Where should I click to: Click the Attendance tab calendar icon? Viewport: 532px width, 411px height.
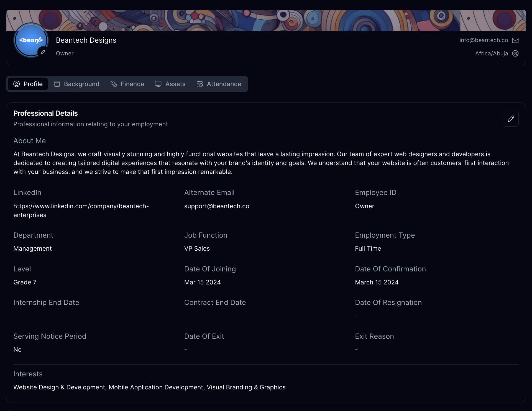coord(200,84)
